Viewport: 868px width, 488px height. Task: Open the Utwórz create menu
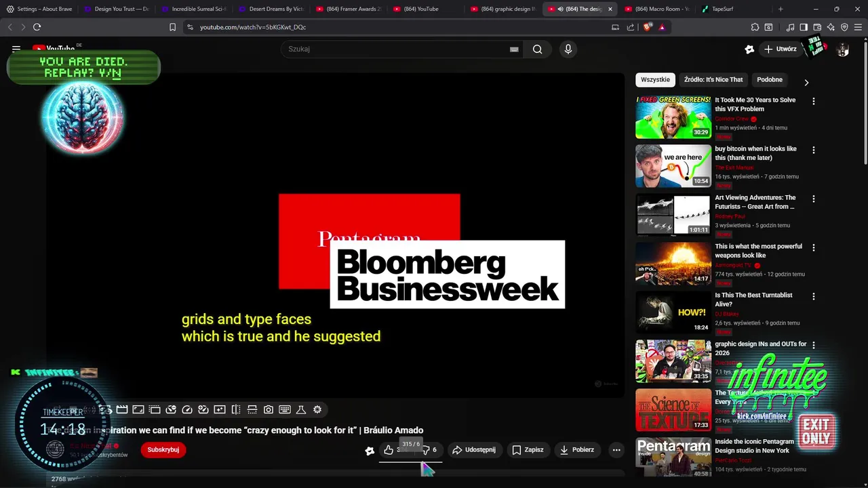pos(781,49)
